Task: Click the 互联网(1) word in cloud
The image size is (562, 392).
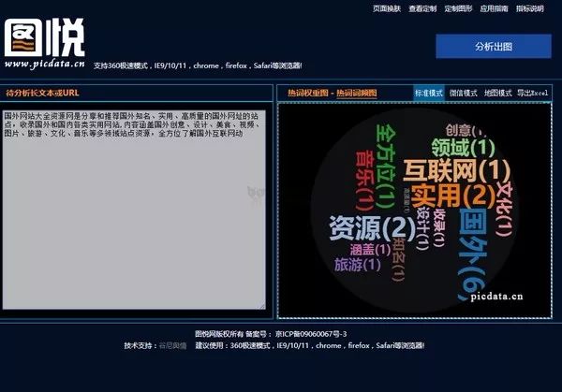Action: [457, 170]
